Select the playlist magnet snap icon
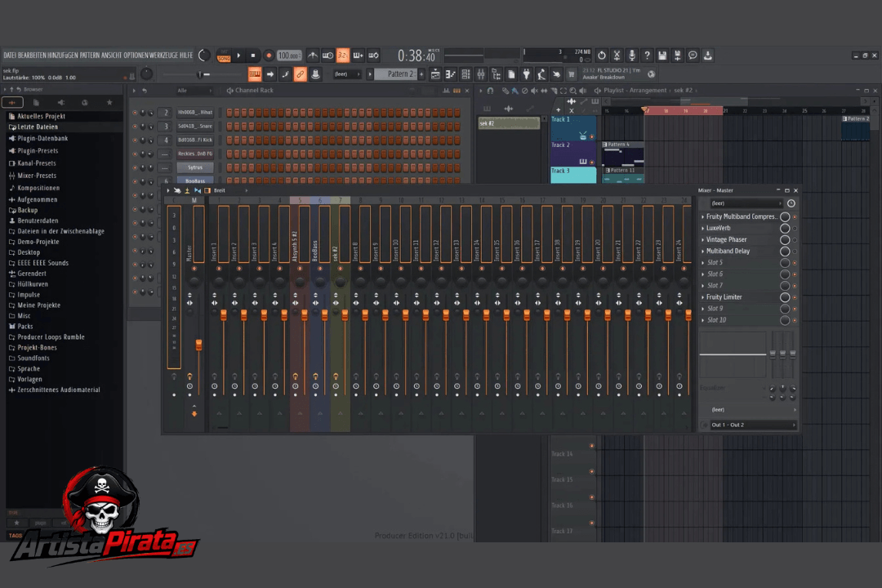This screenshot has height=588, width=882. (x=490, y=90)
